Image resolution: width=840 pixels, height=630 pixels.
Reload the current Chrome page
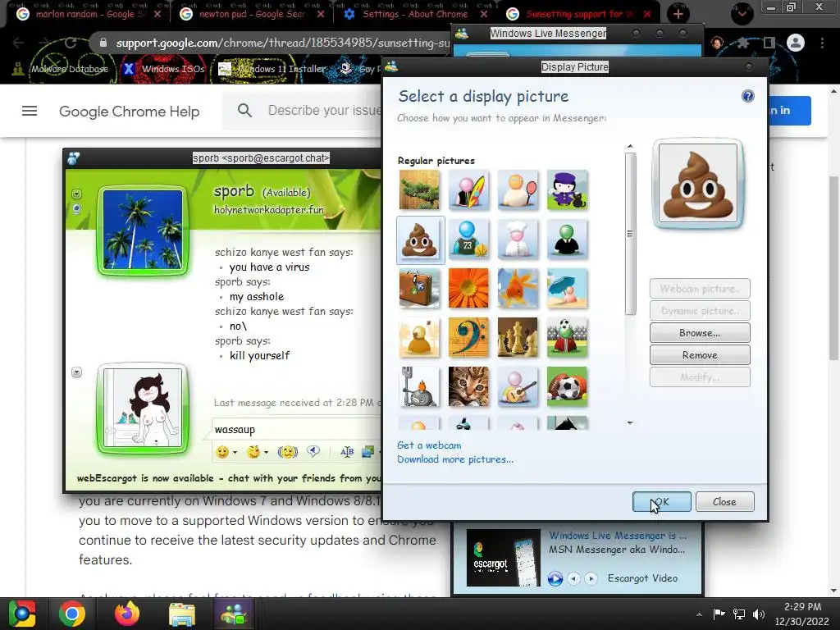71,43
